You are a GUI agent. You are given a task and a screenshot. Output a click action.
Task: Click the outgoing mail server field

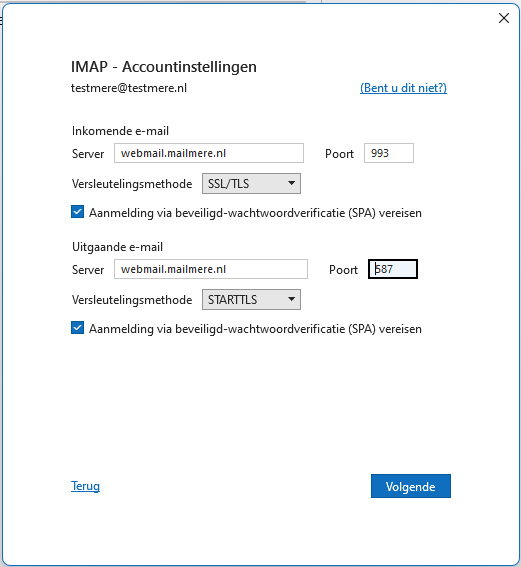point(211,269)
